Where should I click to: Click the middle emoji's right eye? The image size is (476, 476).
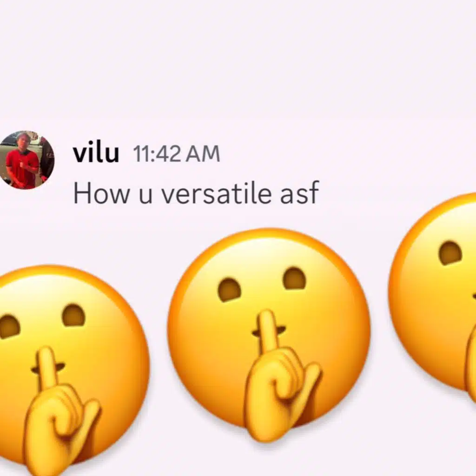coord(294,278)
